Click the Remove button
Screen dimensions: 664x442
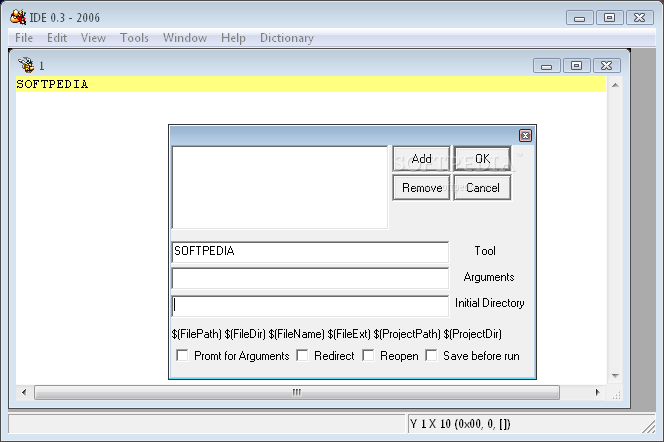pyautogui.click(x=421, y=188)
